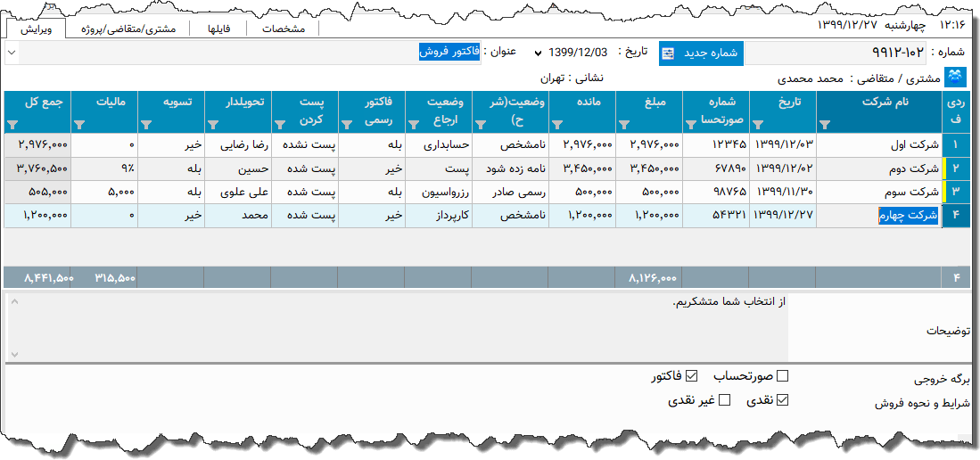
Task: Open the فایلها tab
Action: click(x=218, y=29)
